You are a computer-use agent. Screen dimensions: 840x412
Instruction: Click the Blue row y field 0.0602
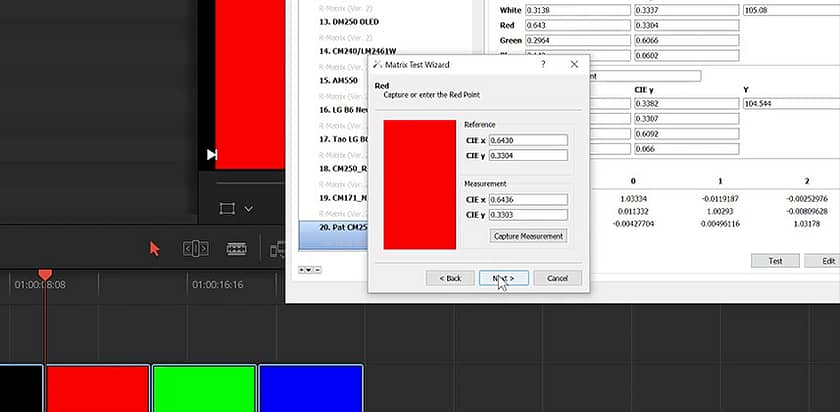[687, 55]
